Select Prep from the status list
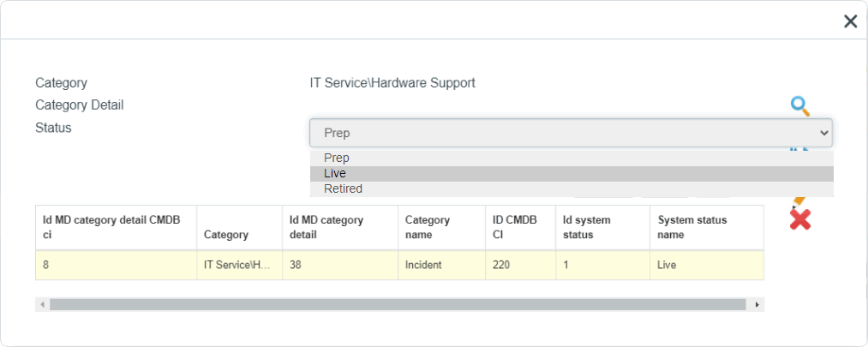Image resolution: width=868 pixels, height=347 pixels. coord(572,159)
